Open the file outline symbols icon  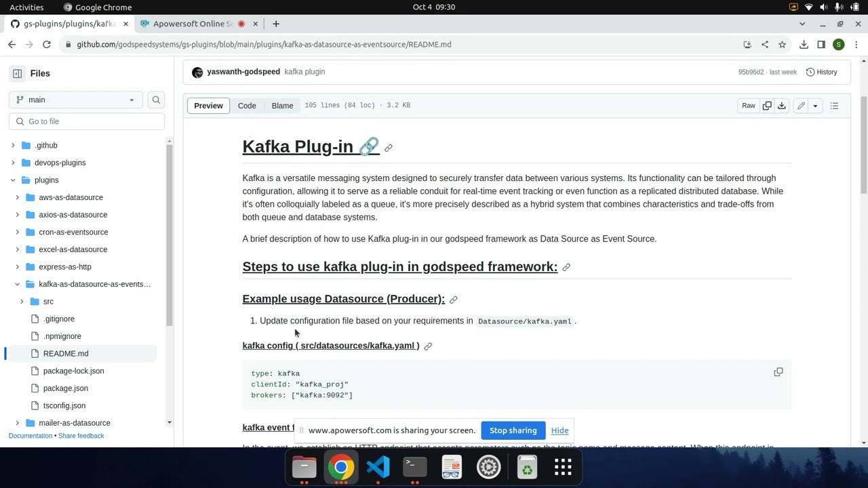point(834,106)
